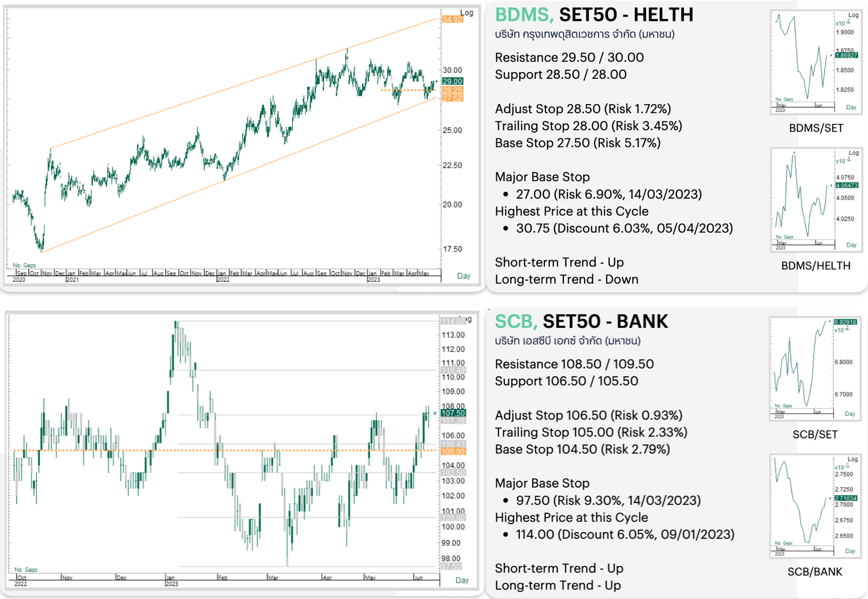Image resolution: width=868 pixels, height=599 pixels.
Task: Click the grey 100.60 level tag
Action: (453, 517)
